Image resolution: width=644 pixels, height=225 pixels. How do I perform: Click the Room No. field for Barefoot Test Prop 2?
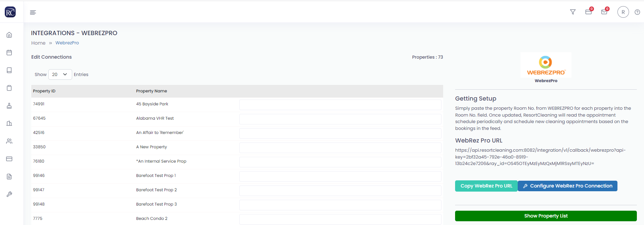pos(340,191)
